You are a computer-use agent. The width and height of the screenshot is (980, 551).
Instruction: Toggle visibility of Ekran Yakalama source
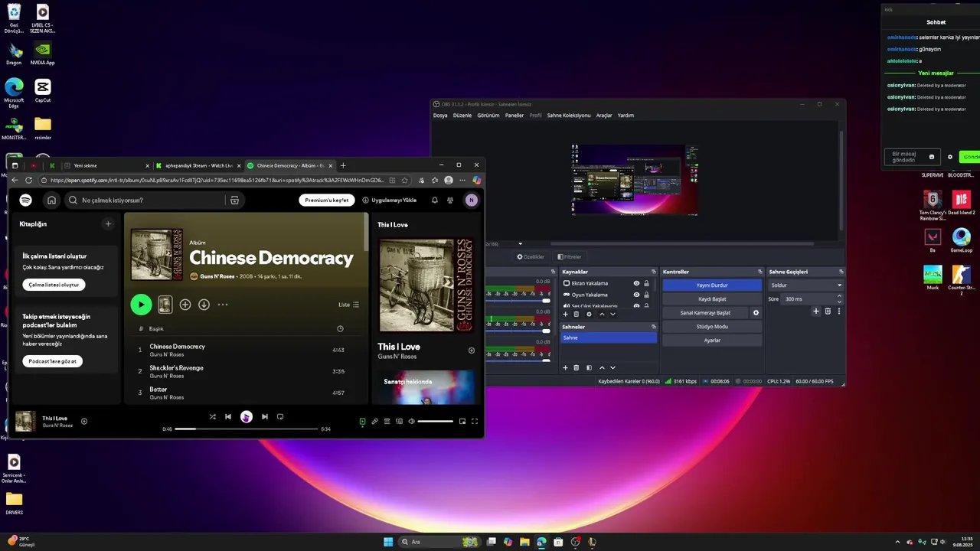click(x=636, y=283)
